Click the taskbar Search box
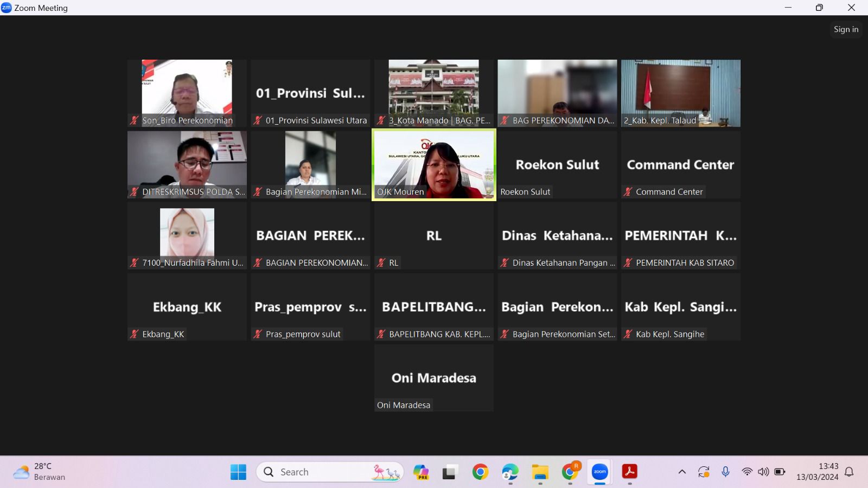868x488 pixels. 330,472
